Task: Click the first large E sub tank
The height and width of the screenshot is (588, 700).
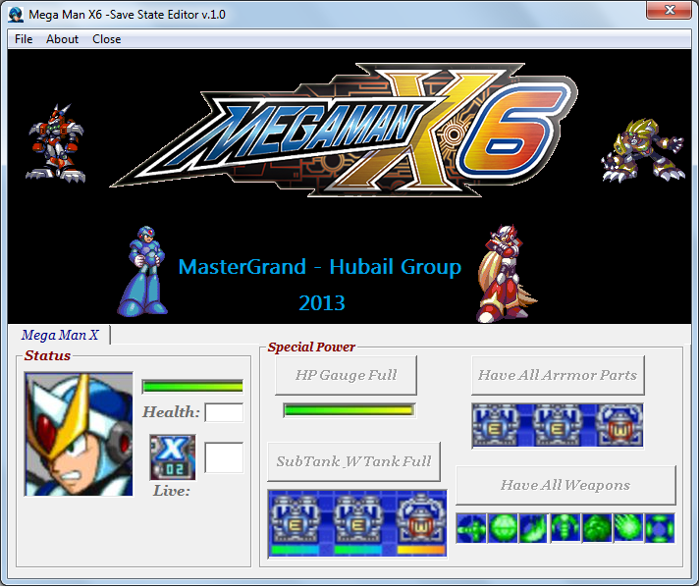Action: (x=296, y=519)
